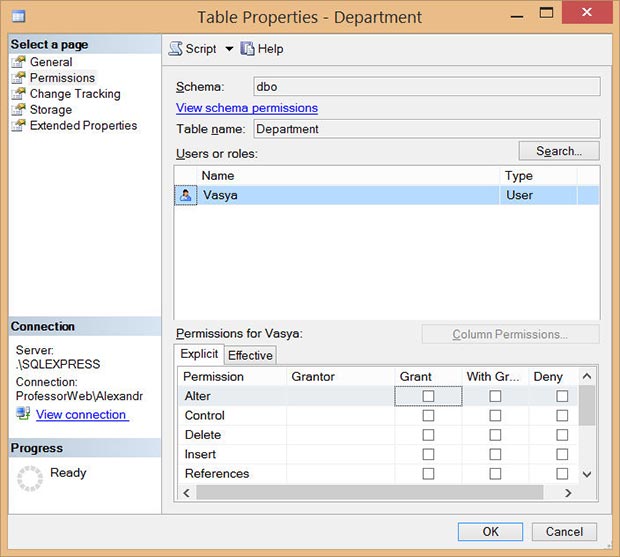Viewport: 620px width, 557px height.
Task: Switch to the Storage page
Action: pyautogui.click(x=51, y=110)
